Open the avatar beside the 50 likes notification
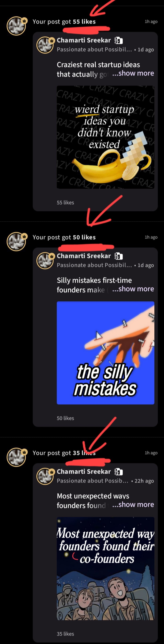Viewport: 164px width, 644px height. point(16,241)
